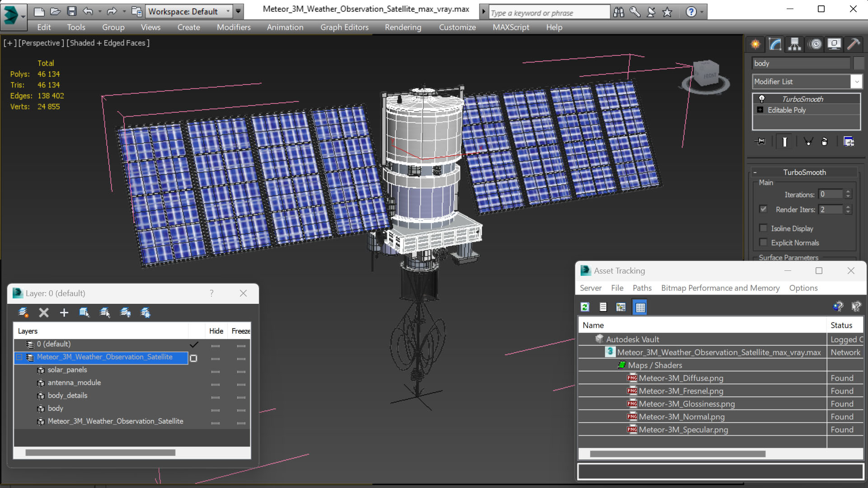
Task: Click the Asset Tracking horizontal scrollbar
Action: tap(678, 454)
